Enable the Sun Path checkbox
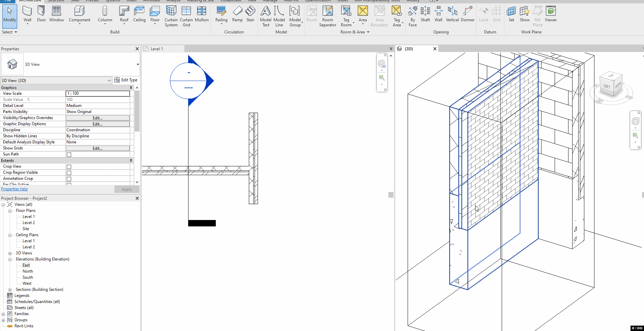 69,155
